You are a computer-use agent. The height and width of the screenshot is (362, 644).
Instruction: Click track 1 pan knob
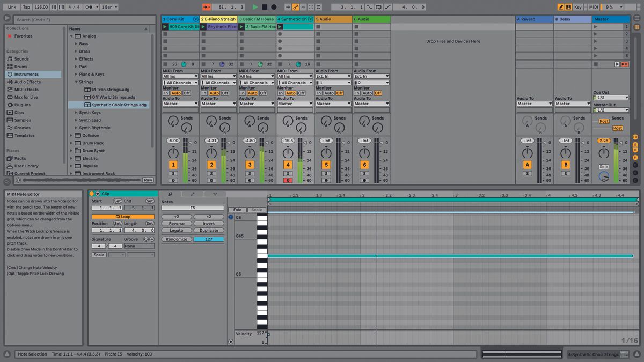(x=173, y=153)
